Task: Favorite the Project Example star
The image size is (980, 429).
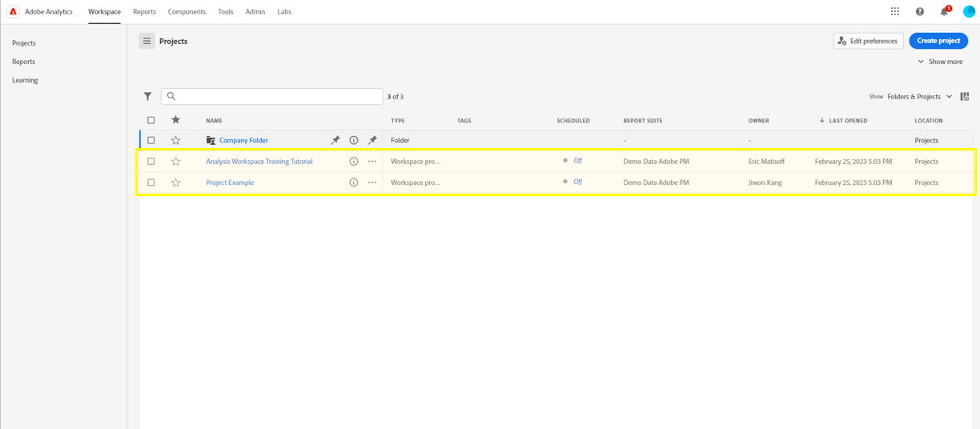Action: point(175,182)
